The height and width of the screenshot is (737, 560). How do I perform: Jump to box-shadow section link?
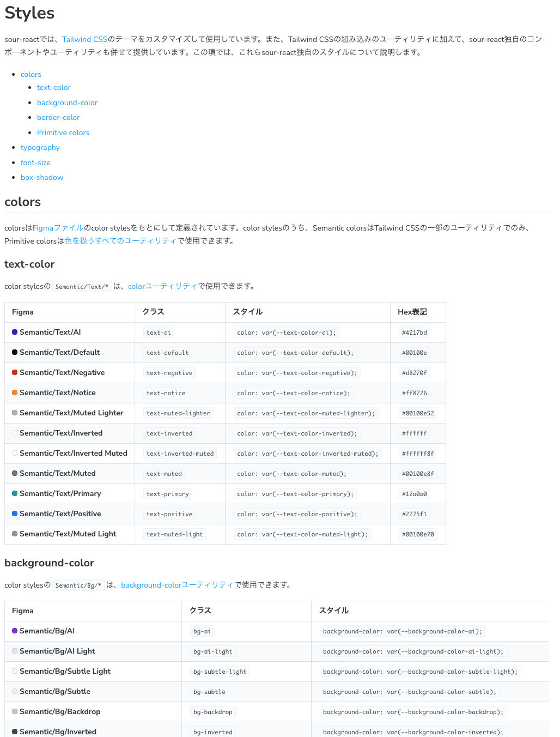click(x=42, y=177)
